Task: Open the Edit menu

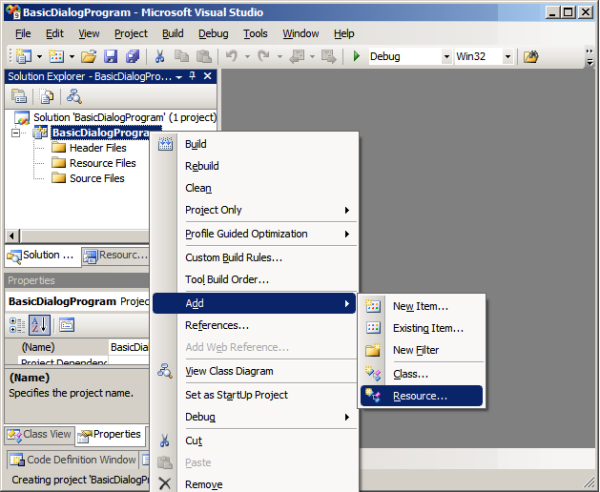Action: (x=55, y=34)
